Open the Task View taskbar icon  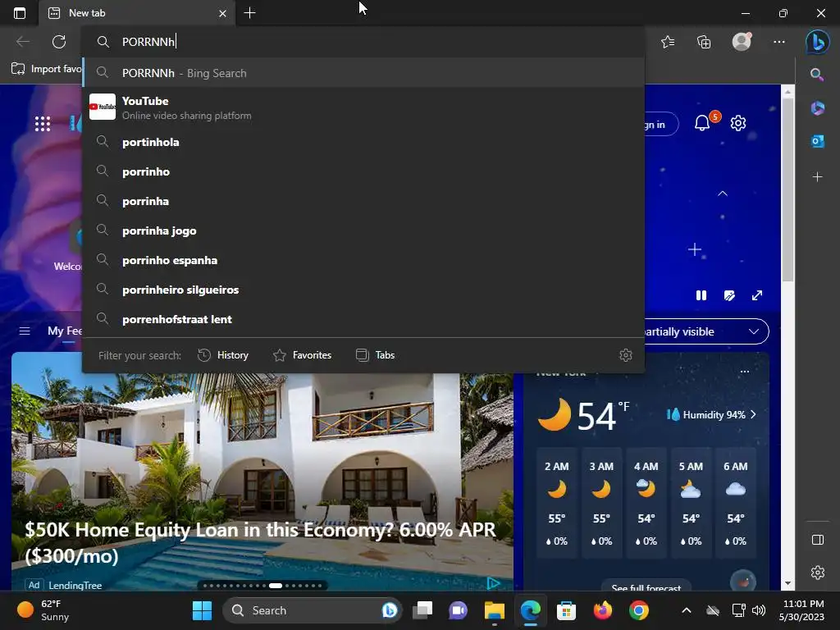point(422,610)
